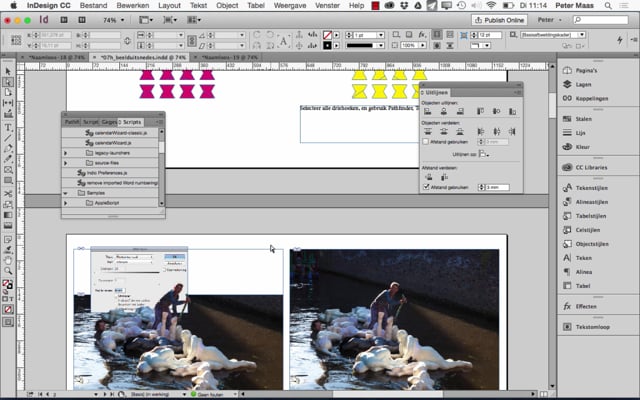This screenshot has width=640, height=400.
Task: Align left edges in Uitlijnen panel
Action: pyautogui.click(x=427, y=111)
